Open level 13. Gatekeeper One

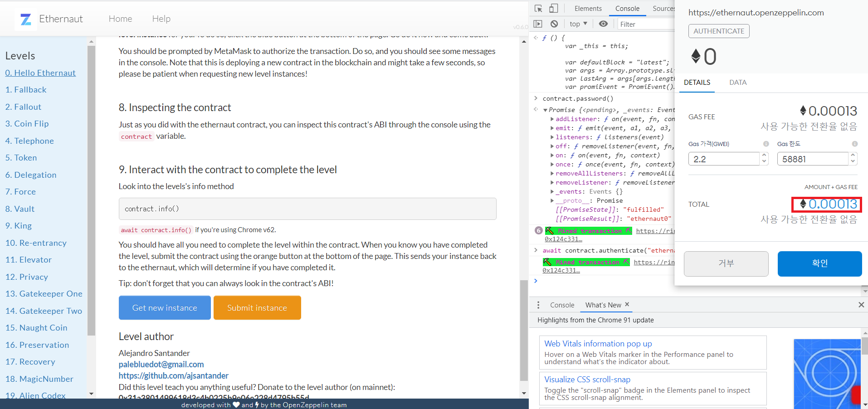(44, 294)
